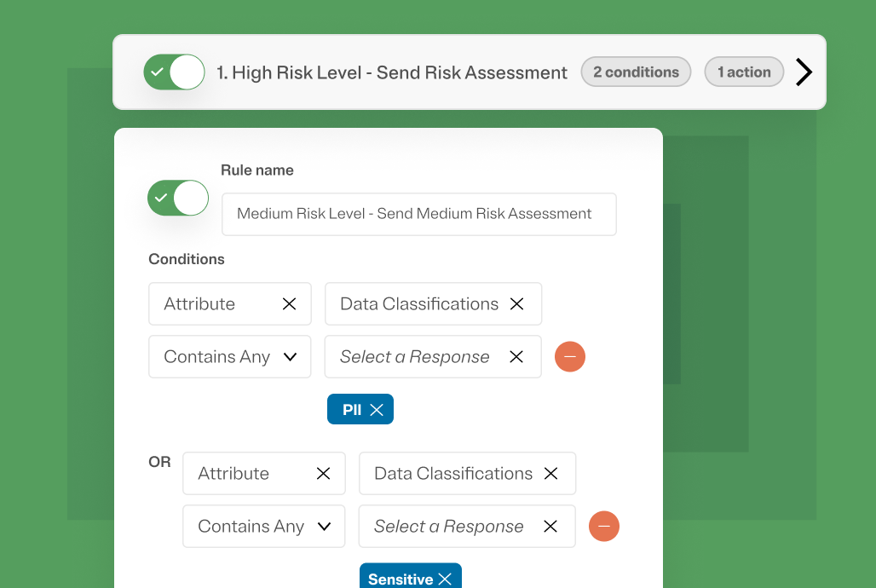This screenshot has height=588, width=876.
Task: Clear the first Select a Response field
Action: click(516, 356)
